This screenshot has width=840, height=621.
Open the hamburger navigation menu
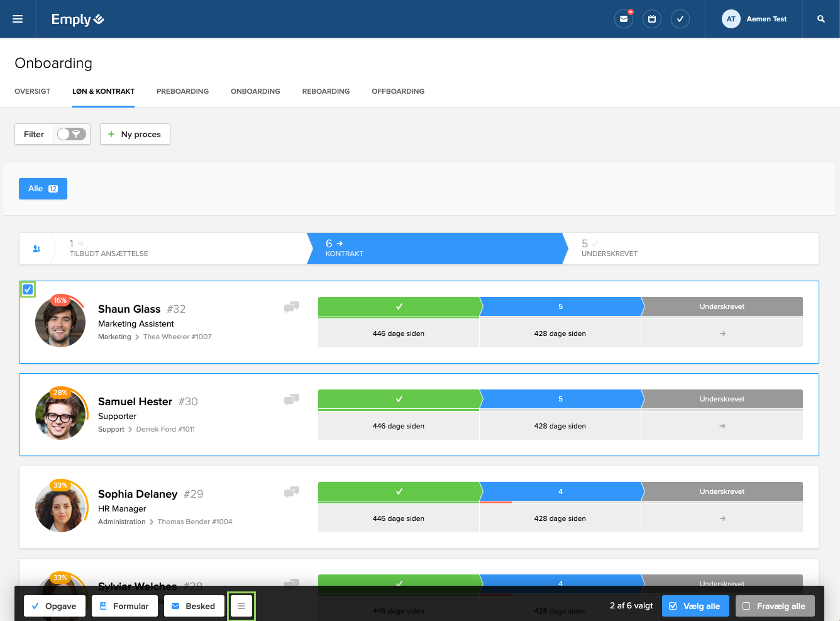[18, 19]
